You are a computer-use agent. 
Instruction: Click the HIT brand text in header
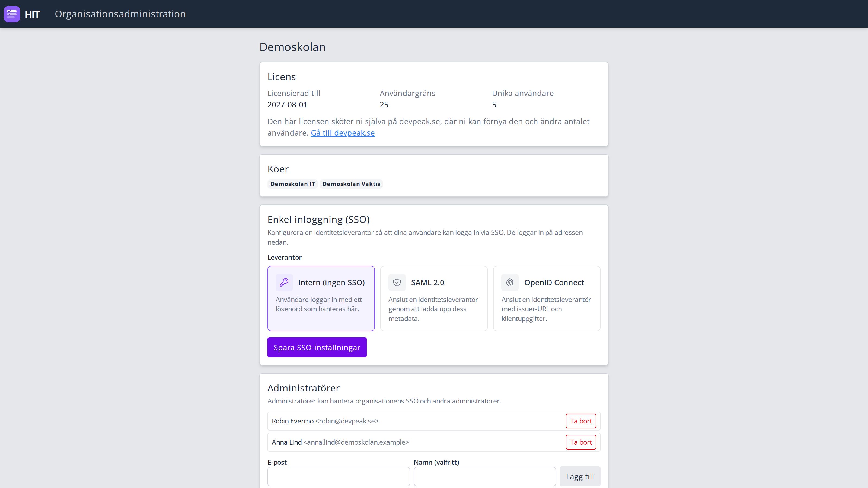[x=32, y=14]
